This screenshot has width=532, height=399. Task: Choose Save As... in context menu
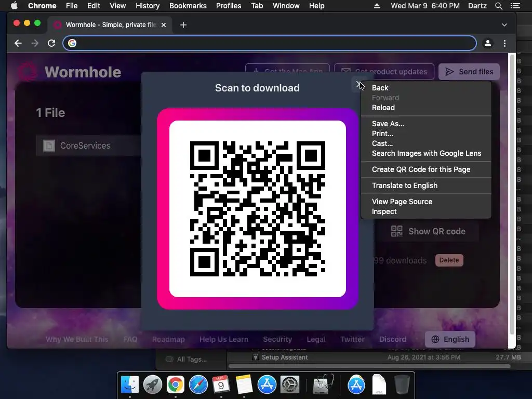click(x=388, y=124)
